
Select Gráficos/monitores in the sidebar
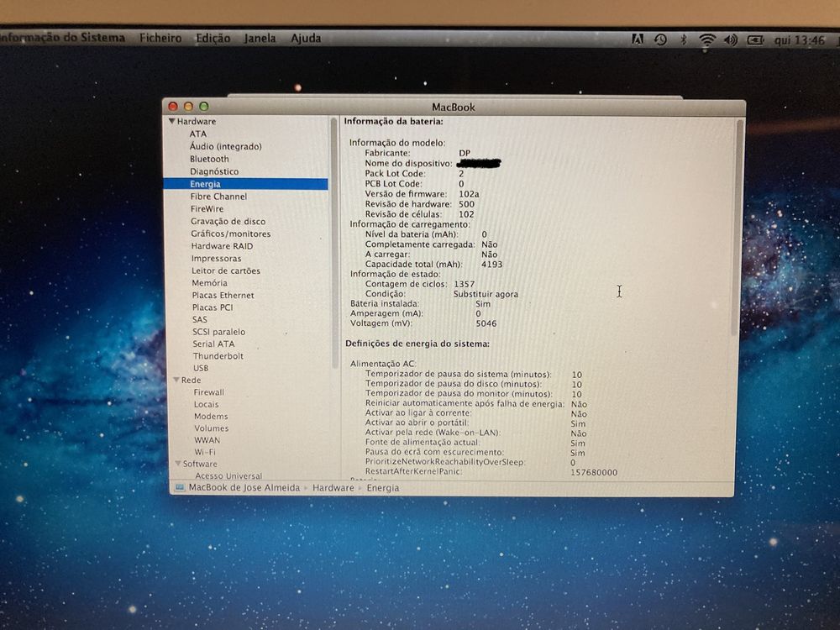[230, 234]
